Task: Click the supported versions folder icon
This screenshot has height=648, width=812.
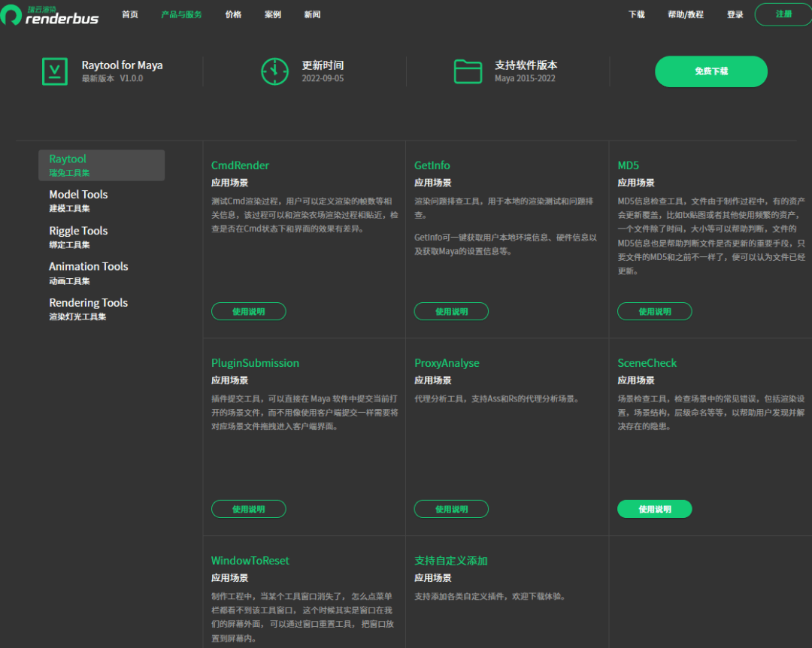Action: click(x=468, y=71)
